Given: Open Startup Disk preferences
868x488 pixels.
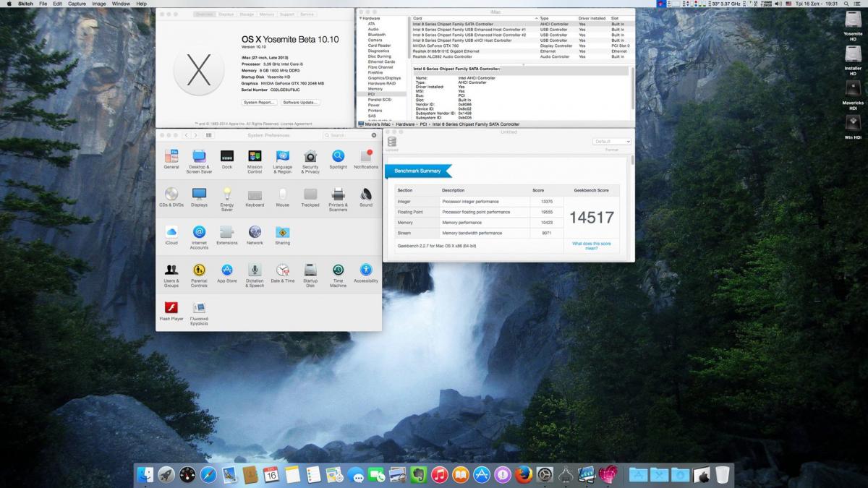Looking at the screenshot, I should [310, 275].
